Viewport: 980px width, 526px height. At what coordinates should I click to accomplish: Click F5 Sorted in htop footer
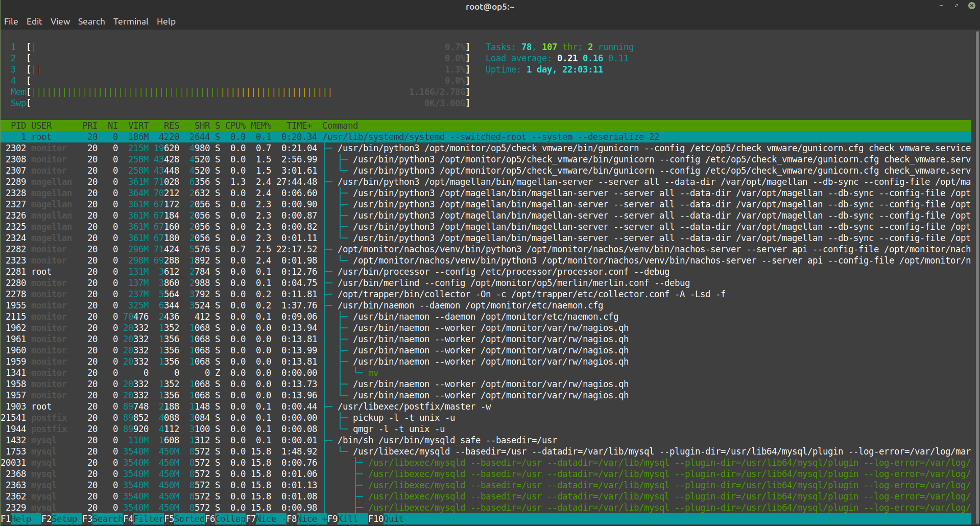[x=184, y=519]
